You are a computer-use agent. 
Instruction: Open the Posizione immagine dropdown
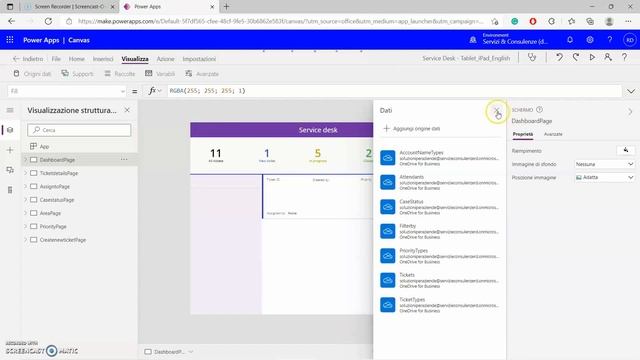click(604, 178)
